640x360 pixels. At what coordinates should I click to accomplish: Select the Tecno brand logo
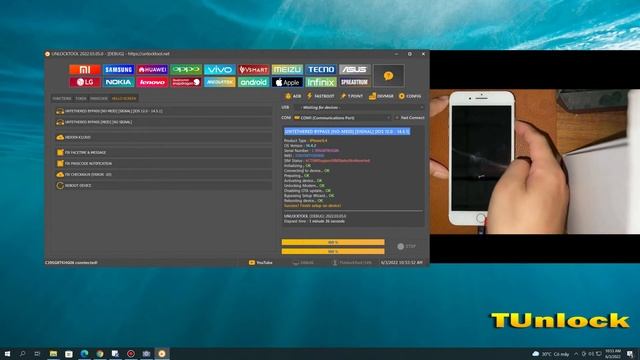[x=321, y=69]
